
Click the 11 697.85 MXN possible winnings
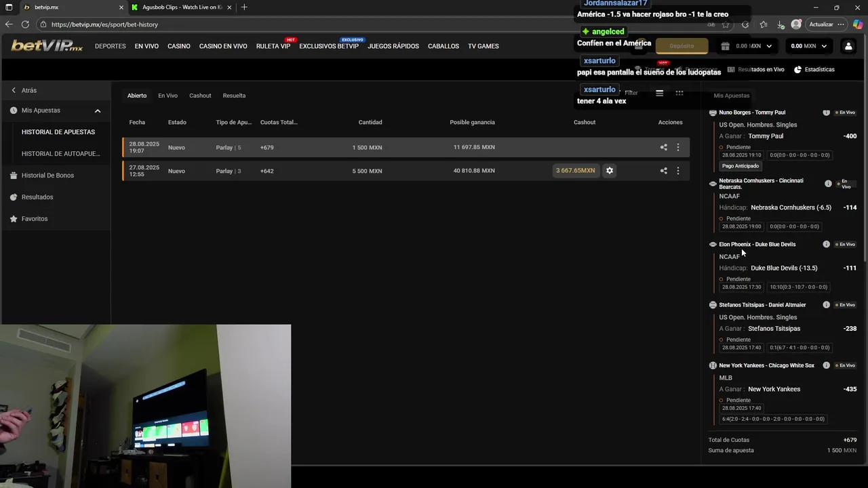pyautogui.click(x=474, y=147)
